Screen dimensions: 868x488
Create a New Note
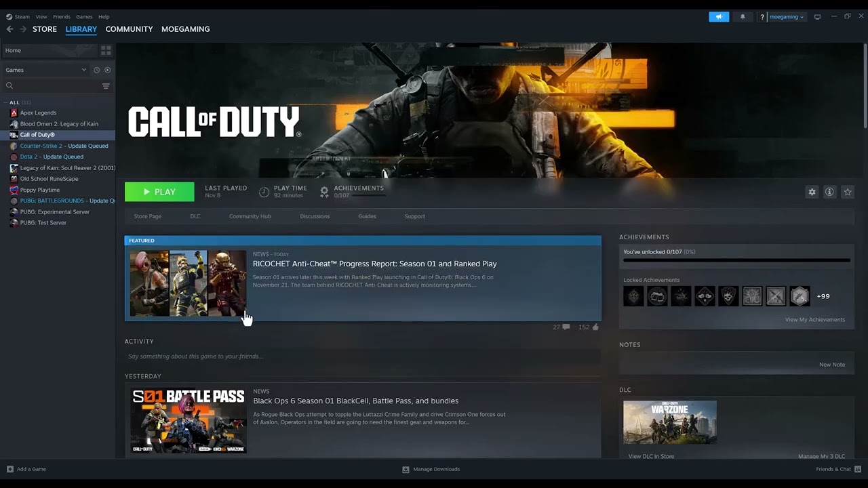(832, 365)
